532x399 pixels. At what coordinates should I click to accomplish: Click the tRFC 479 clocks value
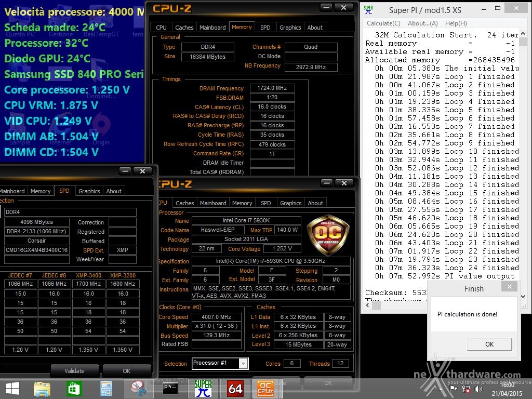pyautogui.click(x=272, y=144)
